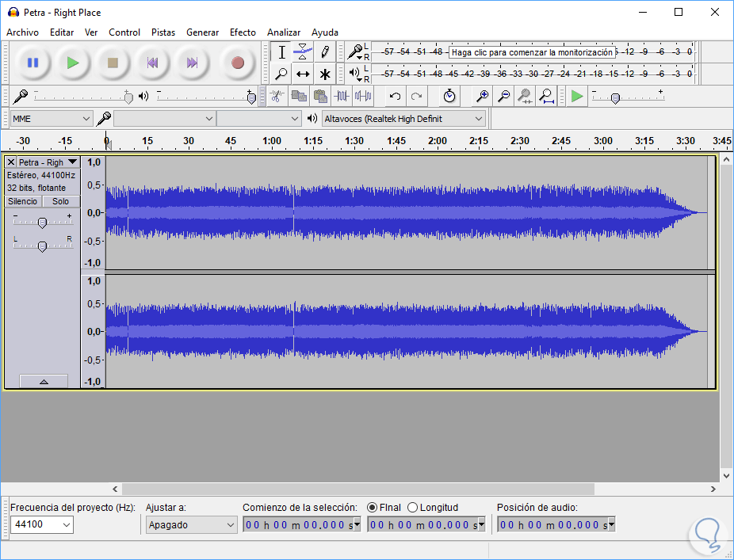The width and height of the screenshot is (734, 560).
Task: Activate the Multi-tool asterisk icon
Action: coord(325,74)
